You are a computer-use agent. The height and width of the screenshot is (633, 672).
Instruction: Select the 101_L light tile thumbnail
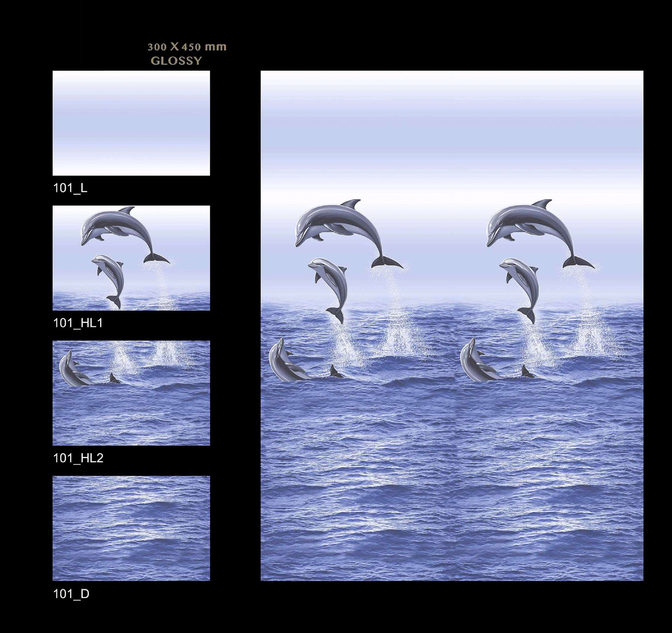pos(131,123)
